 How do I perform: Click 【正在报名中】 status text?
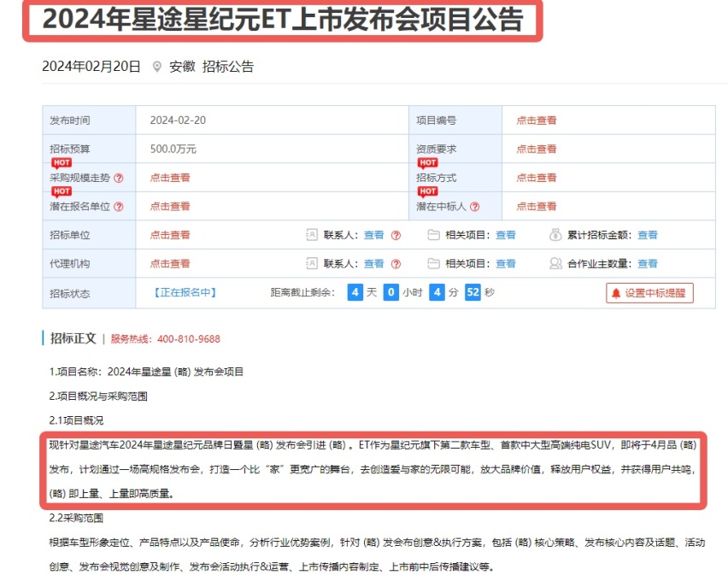coord(185,292)
